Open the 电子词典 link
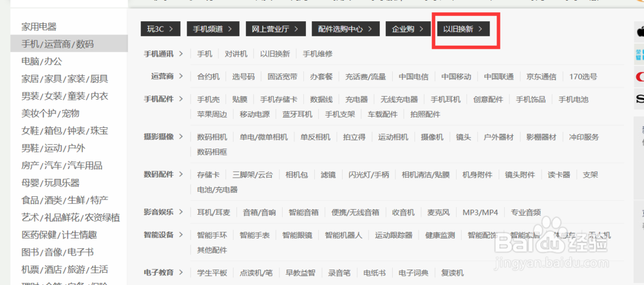 click(413, 273)
